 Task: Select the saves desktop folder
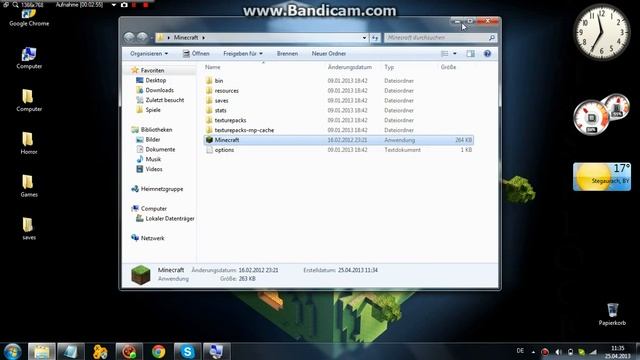(x=29, y=229)
